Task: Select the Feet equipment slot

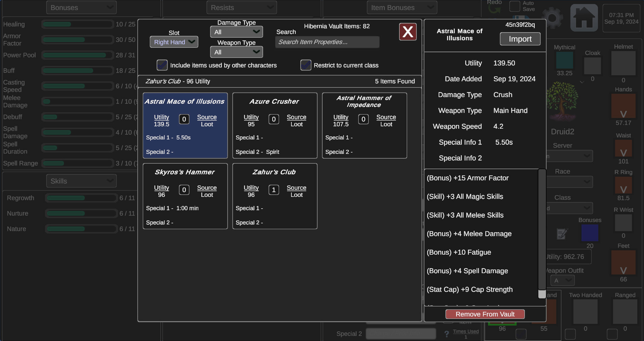Action: pyautogui.click(x=623, y=262)
